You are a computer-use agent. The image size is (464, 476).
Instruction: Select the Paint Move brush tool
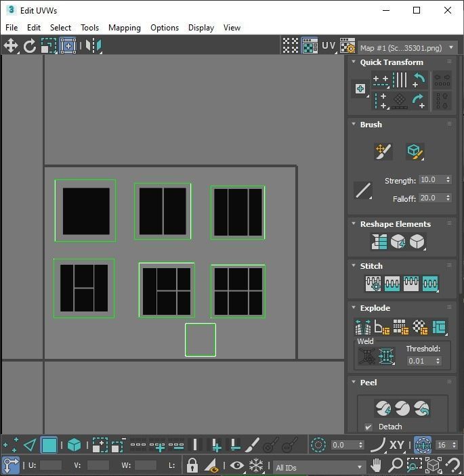383,151
